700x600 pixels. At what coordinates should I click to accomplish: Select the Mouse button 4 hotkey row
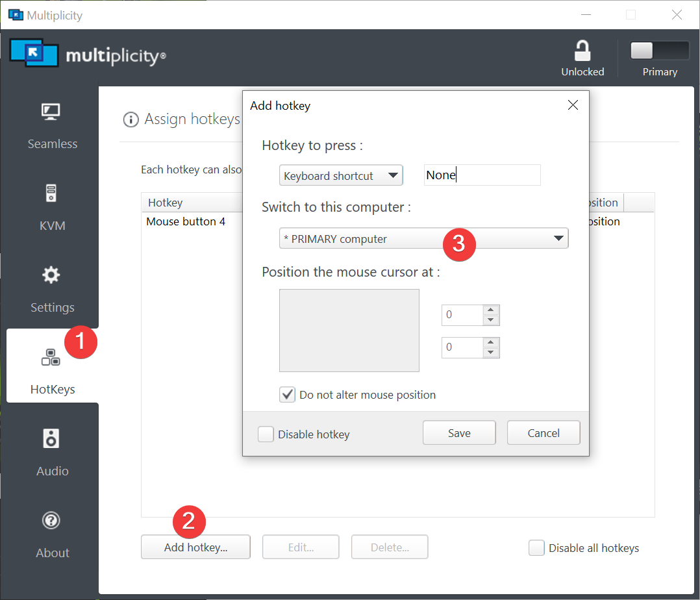point(398,221)
